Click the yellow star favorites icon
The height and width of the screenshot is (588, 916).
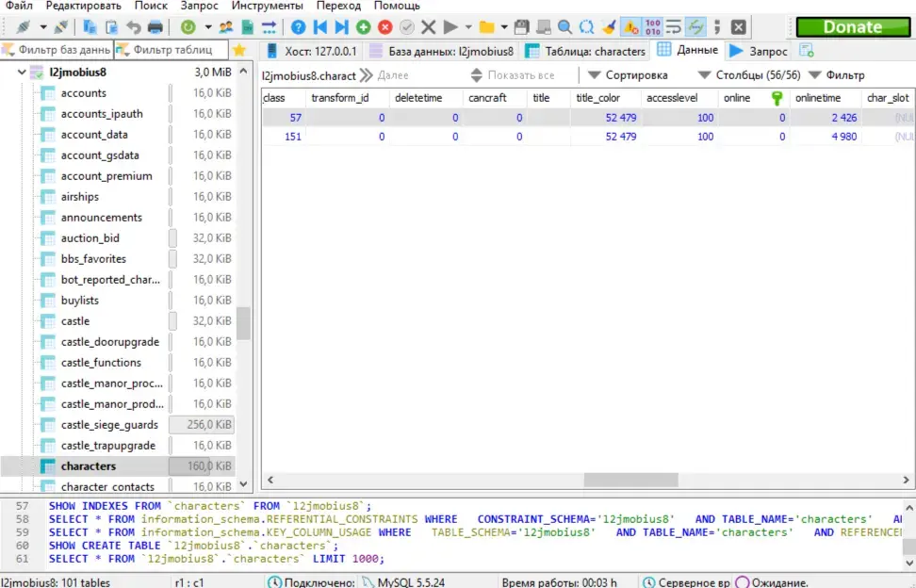pos(239,50)
